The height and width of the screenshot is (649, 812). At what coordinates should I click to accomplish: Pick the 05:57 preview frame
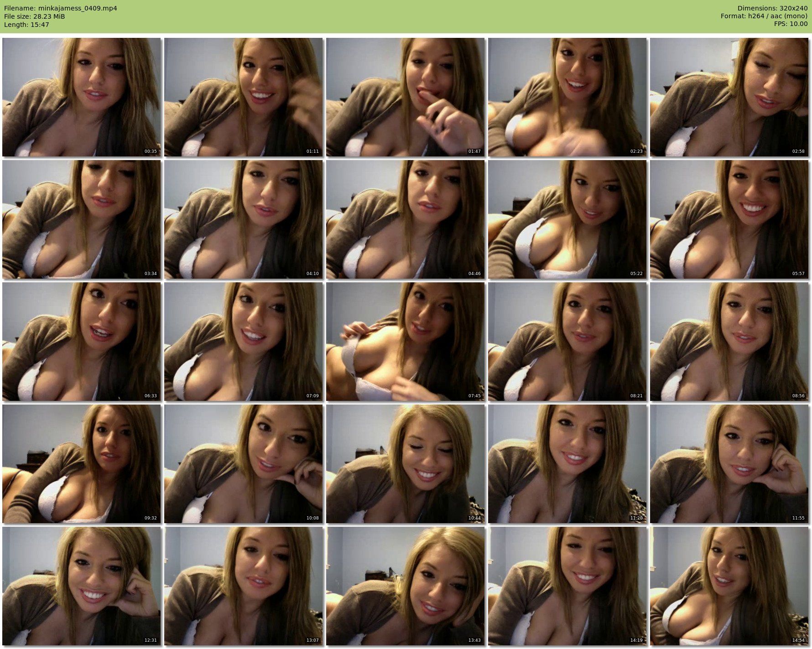[x=729, y=219]
